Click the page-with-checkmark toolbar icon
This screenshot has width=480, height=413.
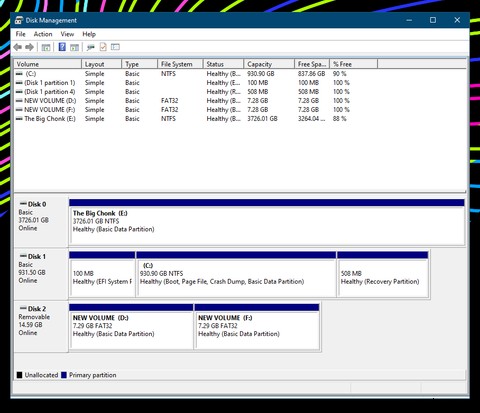click(103, 47)
